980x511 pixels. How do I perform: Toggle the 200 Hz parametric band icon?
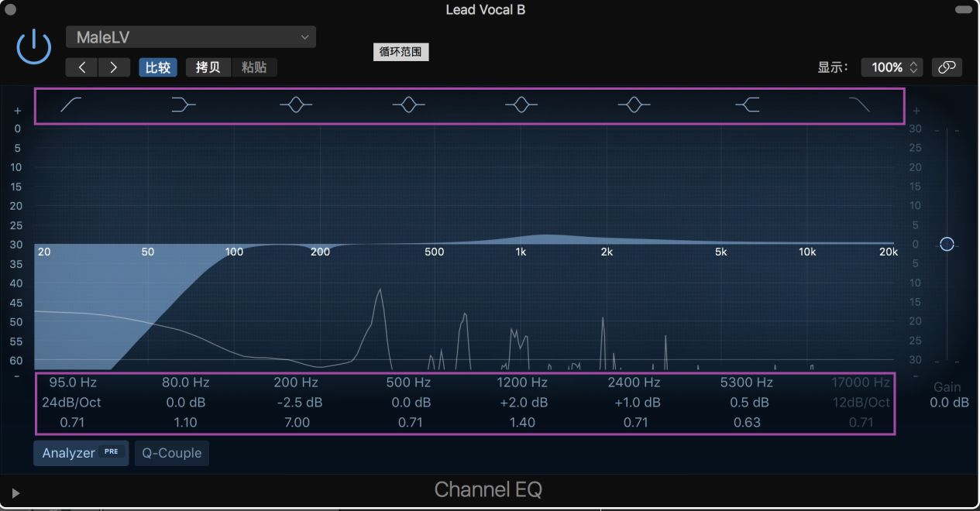click(x=296, y=105)
